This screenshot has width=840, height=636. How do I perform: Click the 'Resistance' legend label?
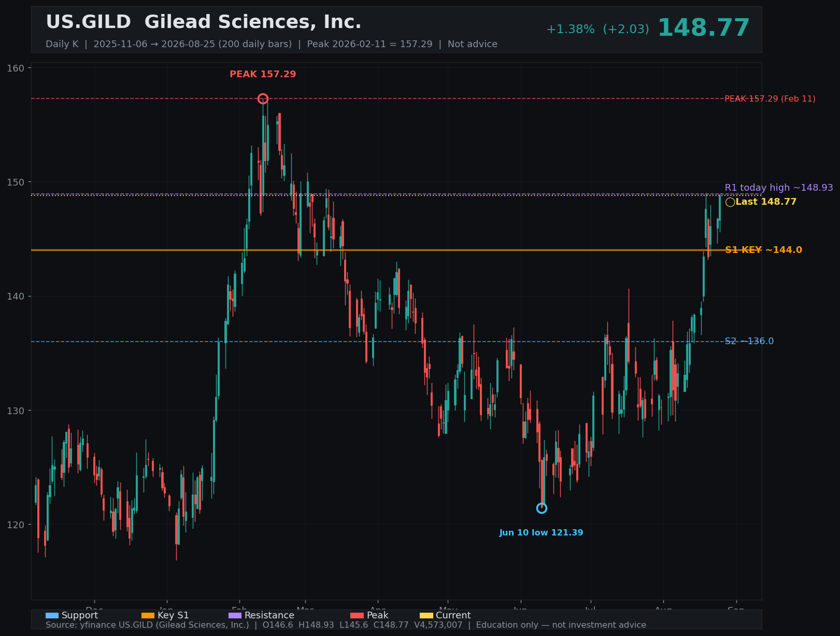(x=269, y=615)
